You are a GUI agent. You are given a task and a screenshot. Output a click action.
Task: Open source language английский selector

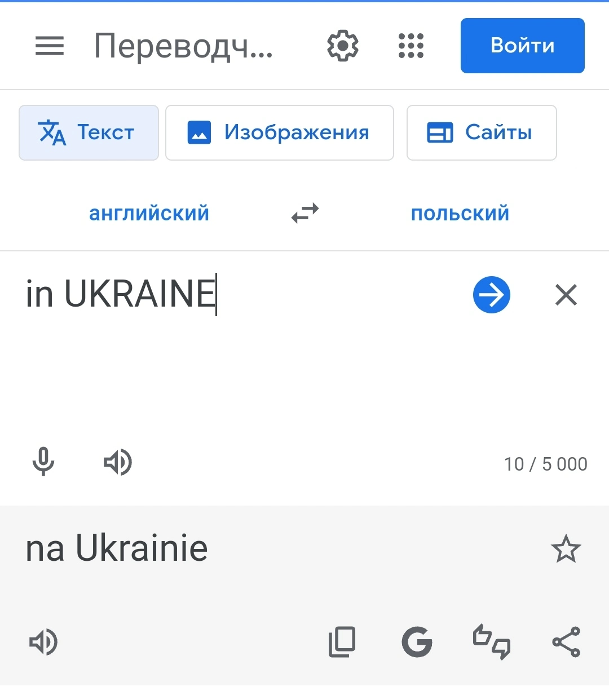149,214
